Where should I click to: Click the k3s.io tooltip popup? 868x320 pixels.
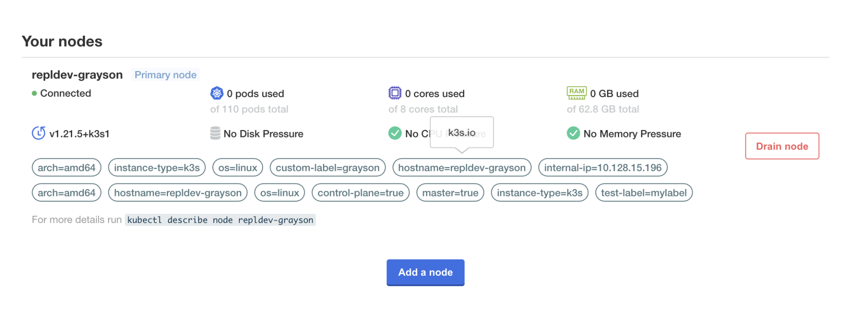[462, 133]
